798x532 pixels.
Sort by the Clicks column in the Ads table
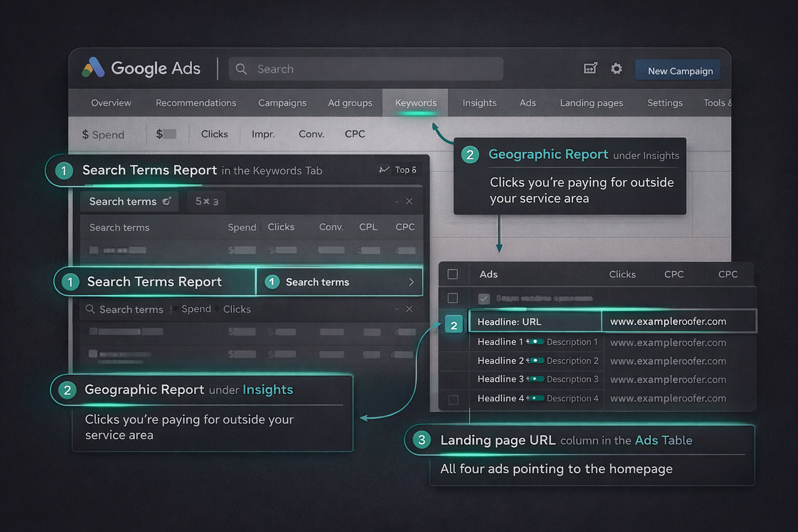(x=622, y=274)
